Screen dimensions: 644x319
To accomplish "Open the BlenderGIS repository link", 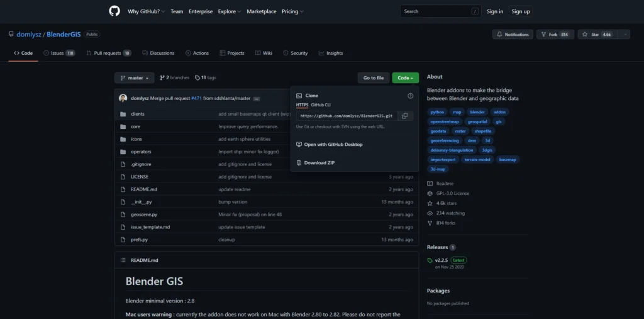I will point(64,35).
